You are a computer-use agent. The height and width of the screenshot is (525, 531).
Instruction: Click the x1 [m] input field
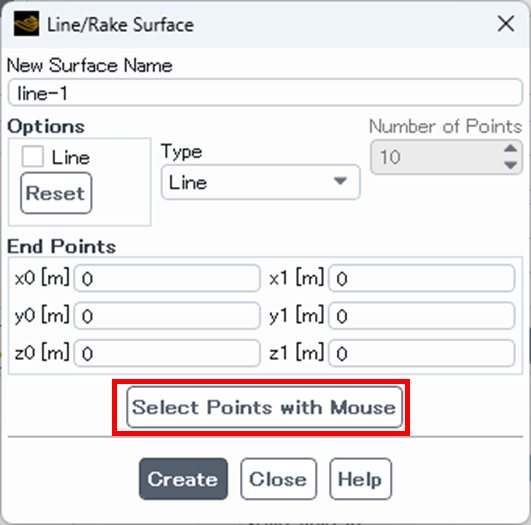[x=422, y=278]
